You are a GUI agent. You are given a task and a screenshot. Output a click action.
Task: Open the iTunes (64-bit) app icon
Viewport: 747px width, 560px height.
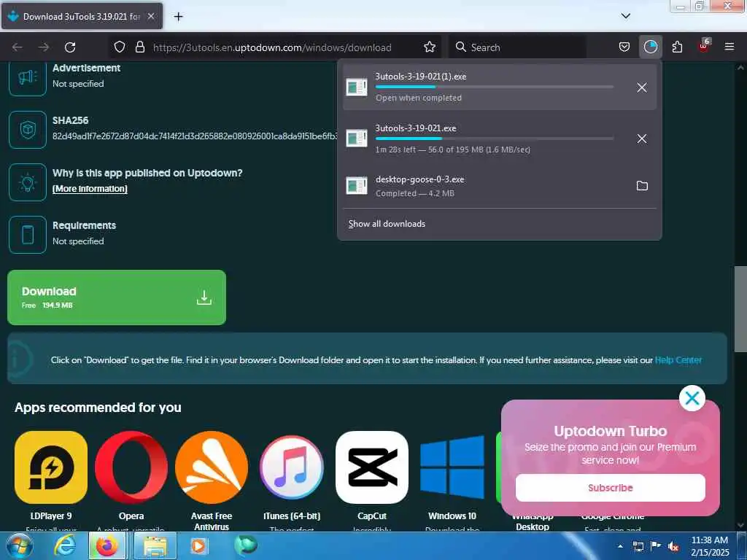292,467
